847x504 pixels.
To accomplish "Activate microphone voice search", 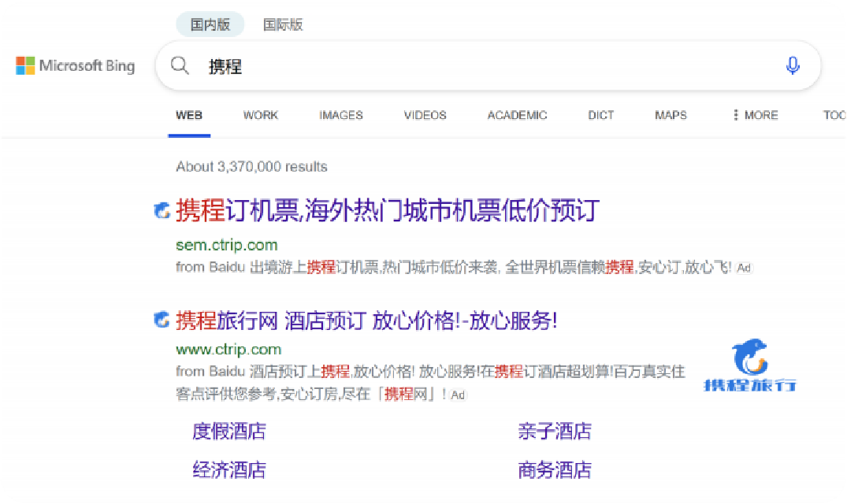I will pyautogui.click(x=793, y=66).
